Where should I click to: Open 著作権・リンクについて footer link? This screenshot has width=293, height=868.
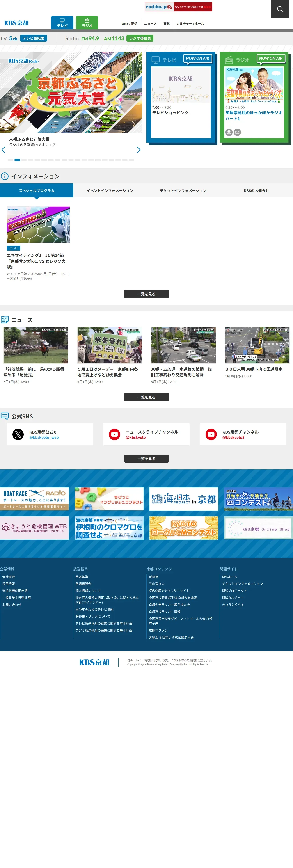click(93, 617)
